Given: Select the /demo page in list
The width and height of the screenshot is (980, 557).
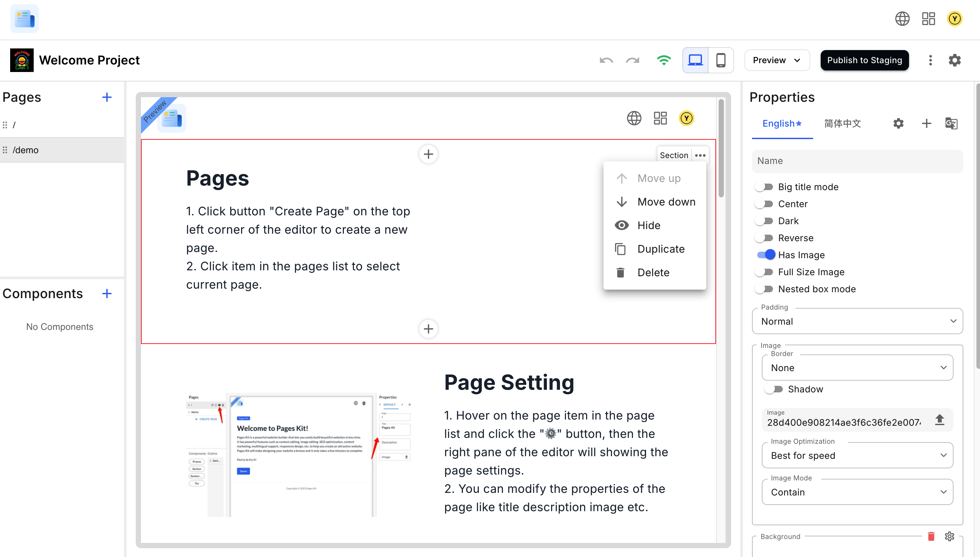Looking at the screenshot, I should pos(26,150).
